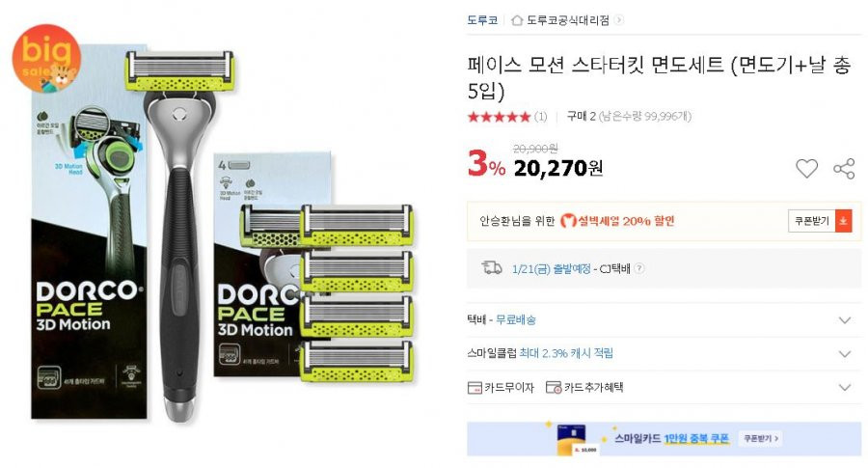Image resolution: width=868 pixels, height=468 pixels.
Task: Click the arrow icon after 도루코공식대리점
Action: click(x=618, y=20)
